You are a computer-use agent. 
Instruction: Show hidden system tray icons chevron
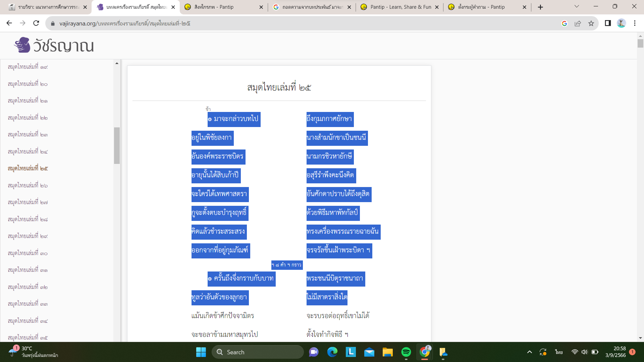[x=529, y=352]
